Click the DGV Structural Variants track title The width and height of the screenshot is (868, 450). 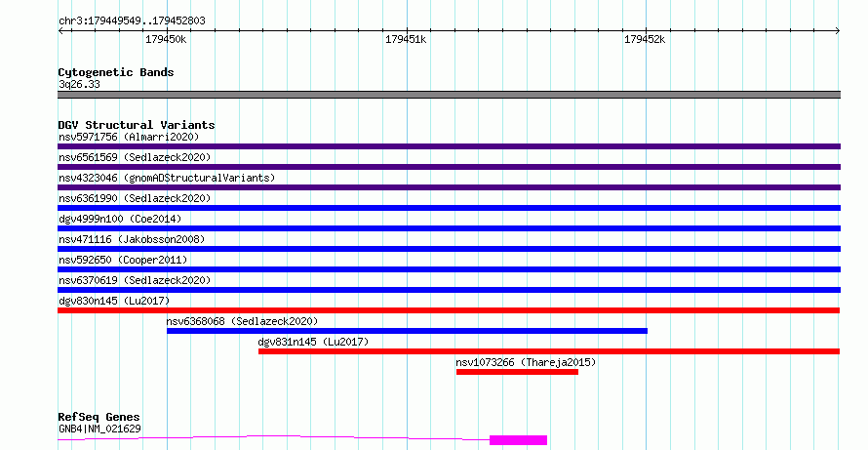click(x=137, y=125)
